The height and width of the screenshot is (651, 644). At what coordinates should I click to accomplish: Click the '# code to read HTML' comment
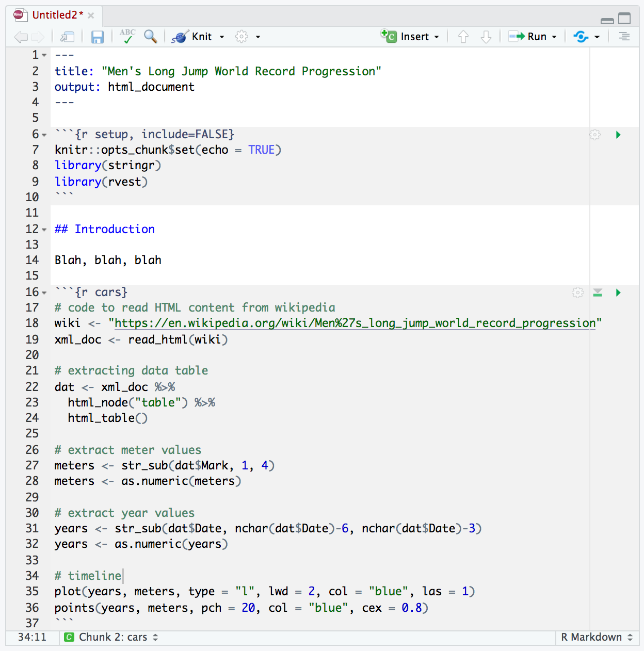[195, 307]
